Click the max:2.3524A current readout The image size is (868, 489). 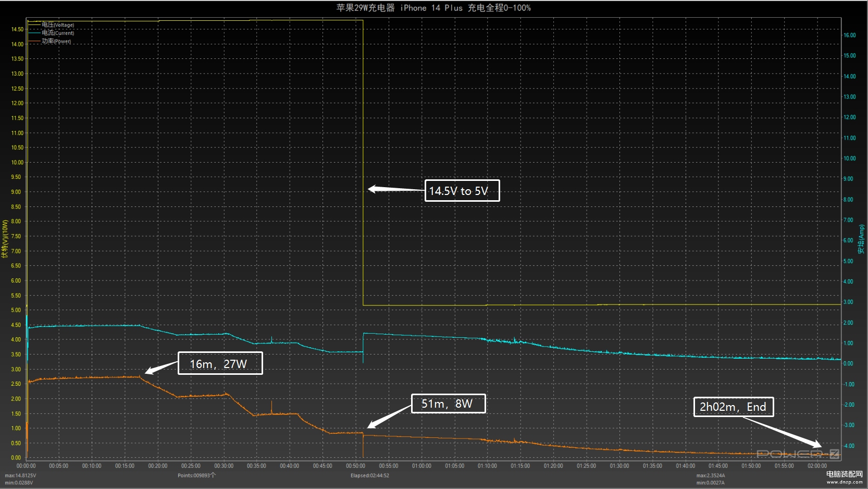click(x=711, y=475)
